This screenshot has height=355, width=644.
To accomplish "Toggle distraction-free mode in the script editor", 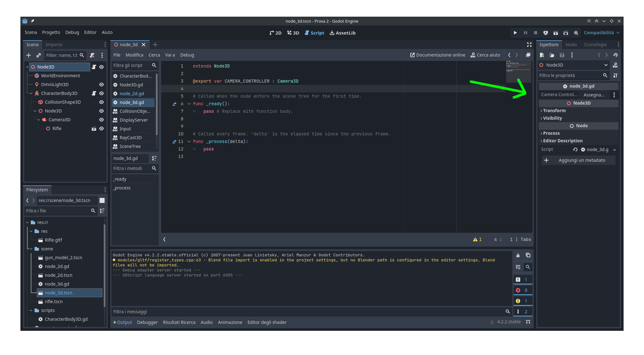I will pyautogui.click(x=529, y=45).
